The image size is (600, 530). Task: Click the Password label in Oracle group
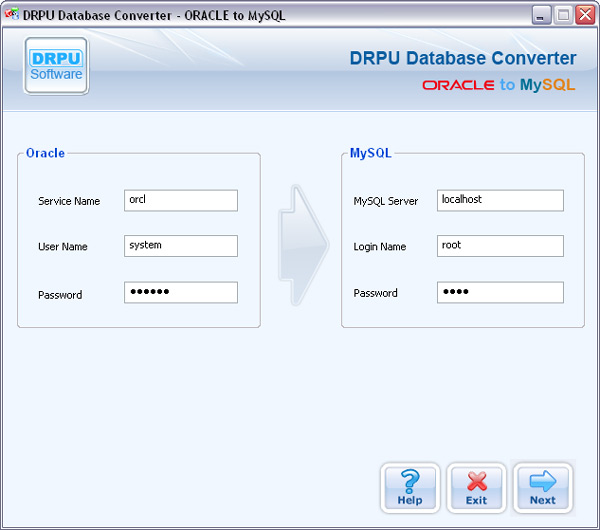[60, 295]
